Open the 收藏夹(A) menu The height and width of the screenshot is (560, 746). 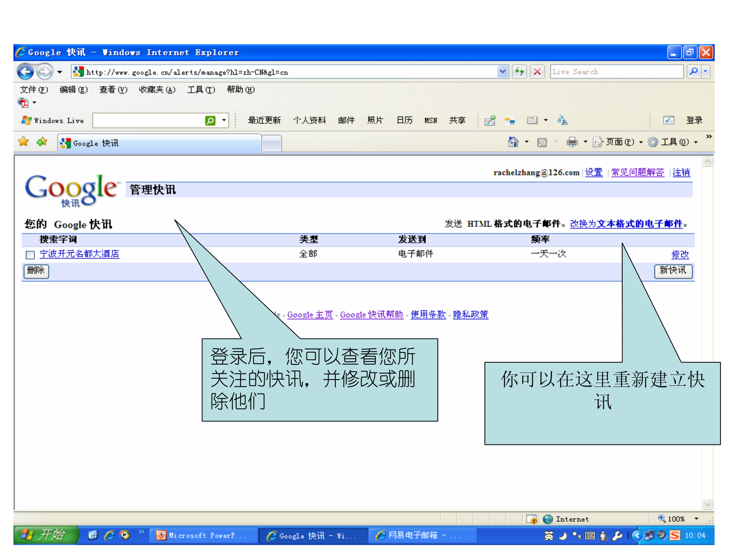click(x=157, y=90)
